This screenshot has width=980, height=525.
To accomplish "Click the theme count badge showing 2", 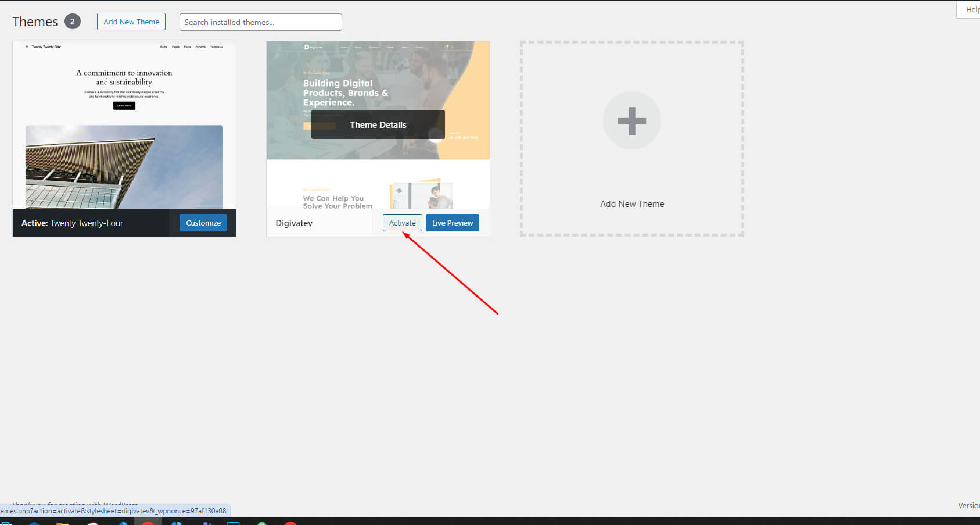I will click(73, 22).
